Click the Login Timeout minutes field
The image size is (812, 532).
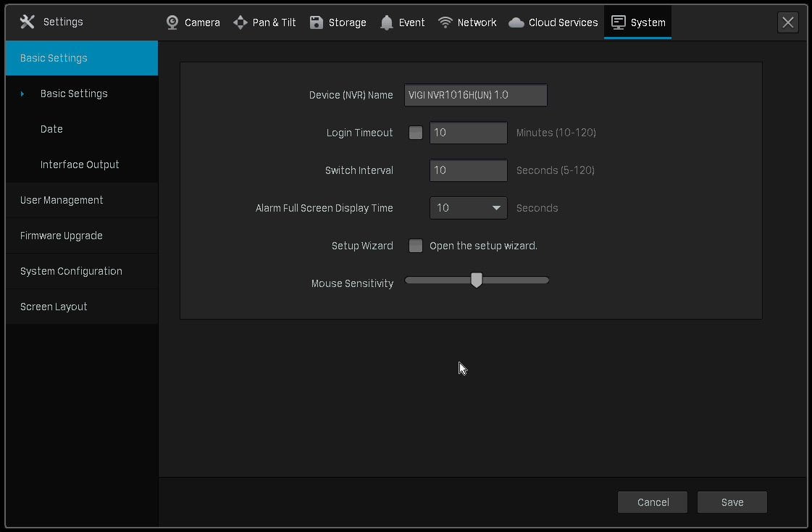point(468,133)
